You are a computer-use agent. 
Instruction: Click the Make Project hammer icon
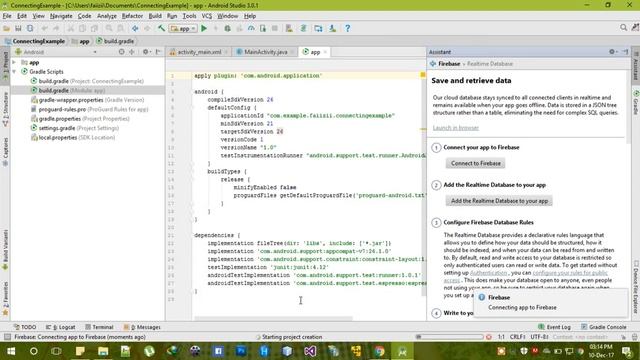pyautogui.click(x=162, y=29)
